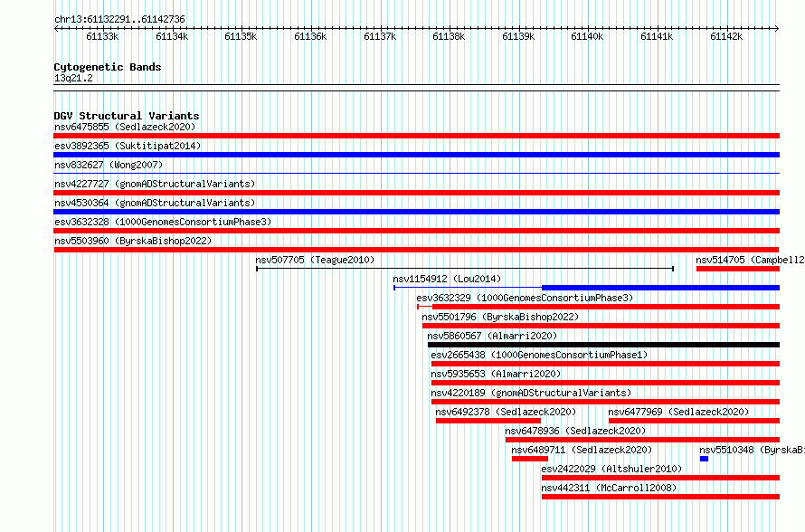
Task: Click the red bar under nsv4220189
Action: coord(605,402)
